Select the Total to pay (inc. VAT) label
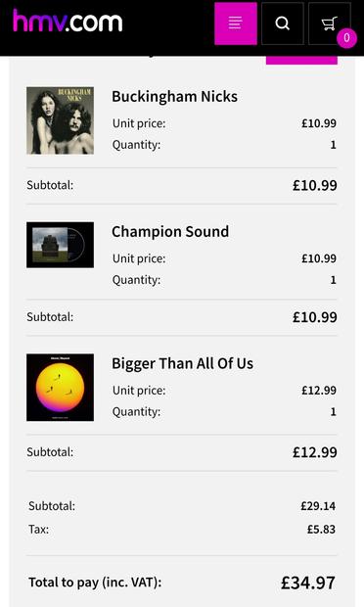The image size is (364, 607). coord(95,583)
